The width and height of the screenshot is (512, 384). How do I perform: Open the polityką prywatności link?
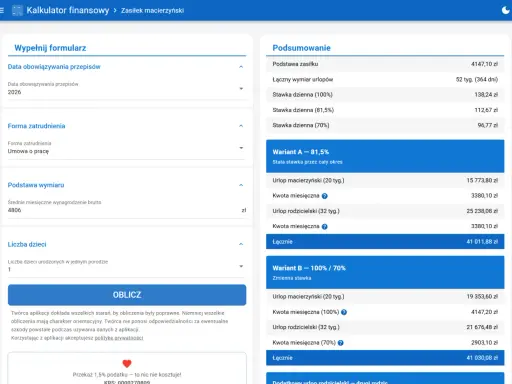coord(119,338)
